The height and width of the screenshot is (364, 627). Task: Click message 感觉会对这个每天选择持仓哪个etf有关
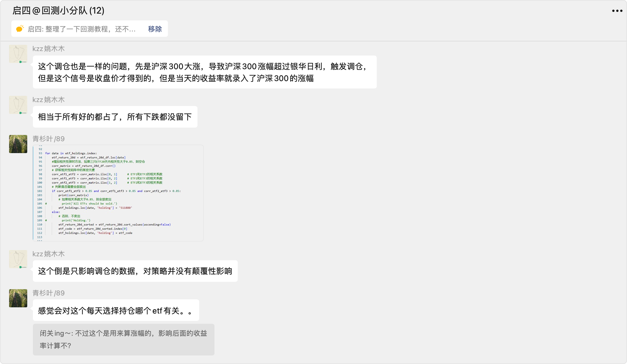(116, 311)
